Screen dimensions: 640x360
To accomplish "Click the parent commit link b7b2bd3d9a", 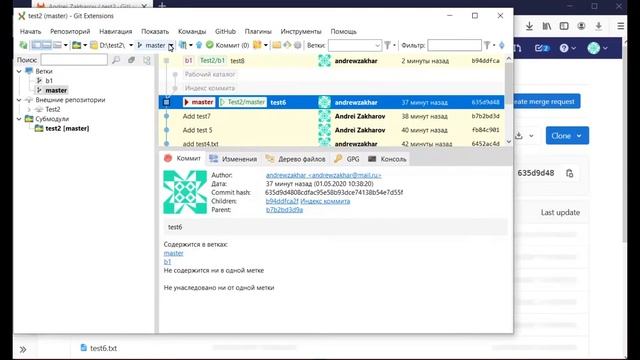I will coord(284,210).
